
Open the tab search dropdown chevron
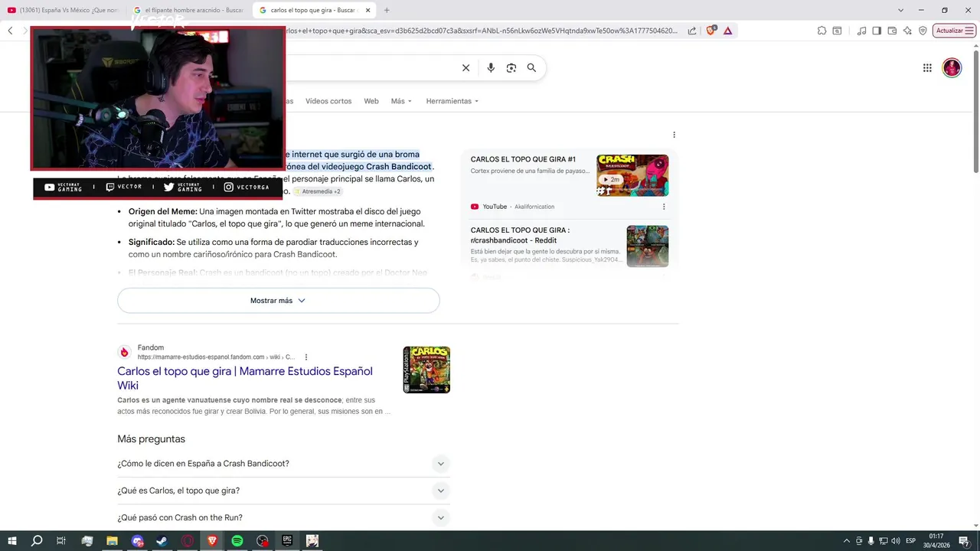(x=900, y=10)
